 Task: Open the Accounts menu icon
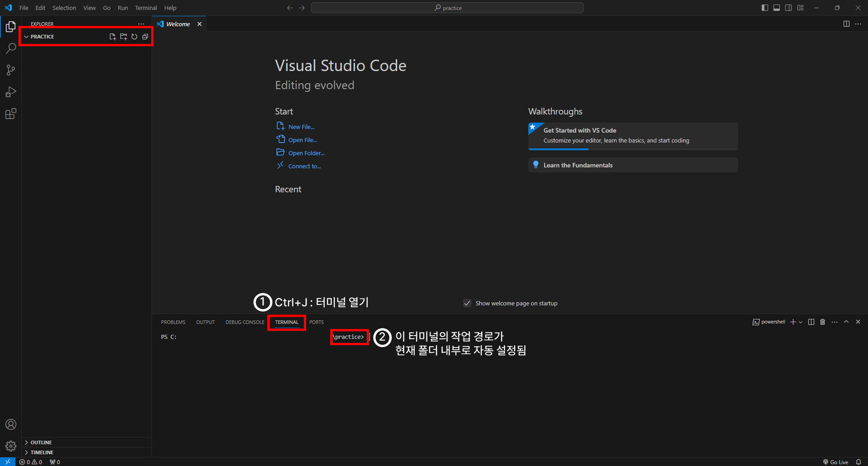tap(11, 424)
